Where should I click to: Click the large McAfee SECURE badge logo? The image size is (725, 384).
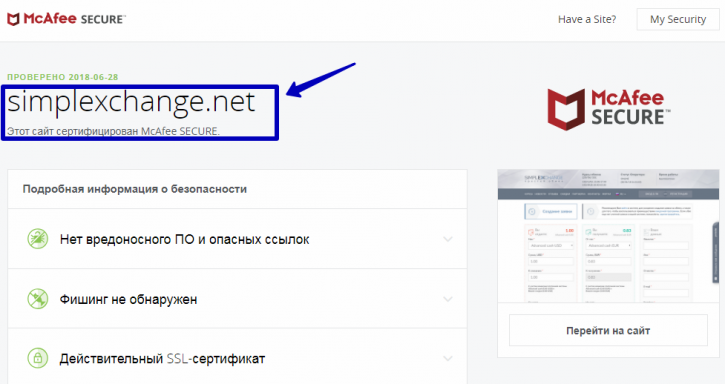point(608,109)
